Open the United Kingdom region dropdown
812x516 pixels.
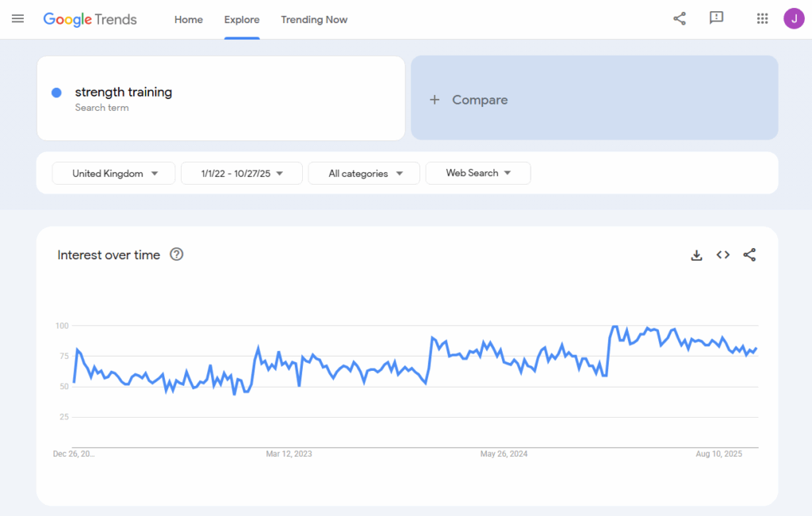click(x=113, y=173)
